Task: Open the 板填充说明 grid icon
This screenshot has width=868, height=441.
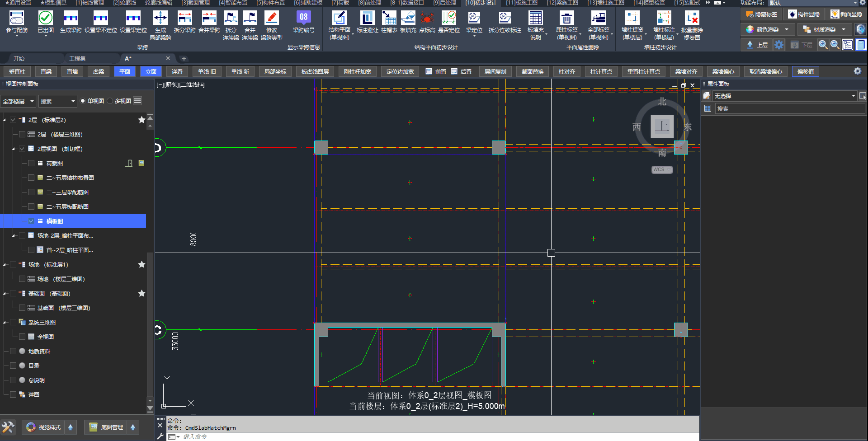Action: tap(536, 19)
